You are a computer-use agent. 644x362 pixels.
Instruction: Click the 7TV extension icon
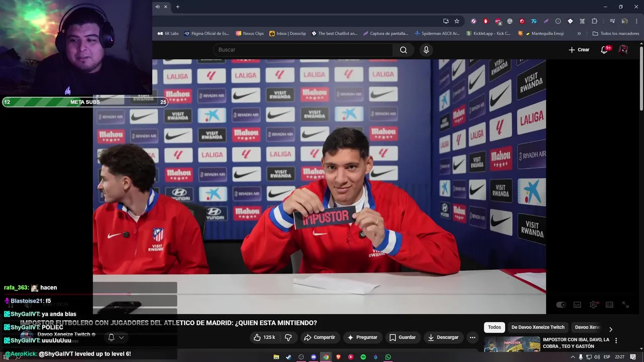(x=534, y=21)
